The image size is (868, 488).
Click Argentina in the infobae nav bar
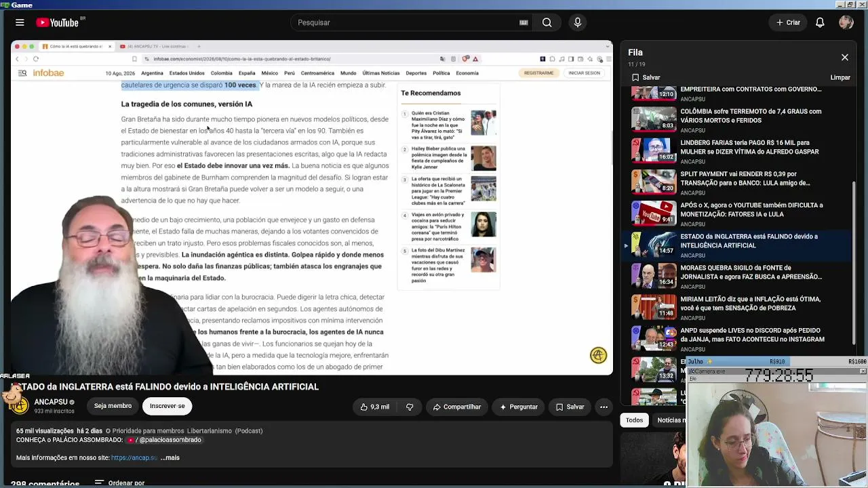click(152, 73)
